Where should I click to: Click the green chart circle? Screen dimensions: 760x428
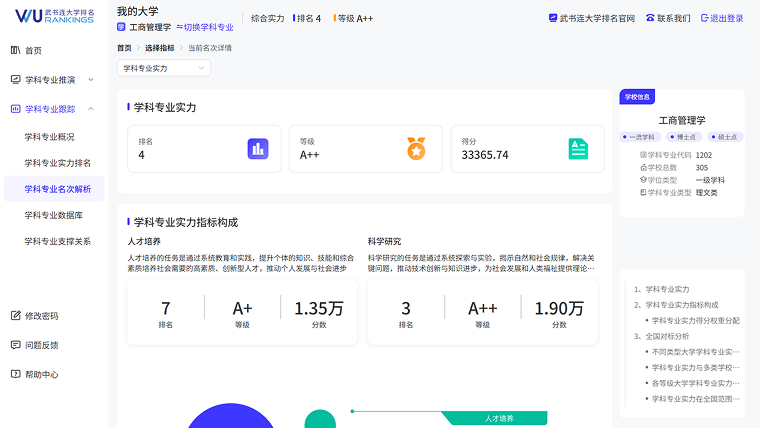pyautogui.click(x=320, y=419)
